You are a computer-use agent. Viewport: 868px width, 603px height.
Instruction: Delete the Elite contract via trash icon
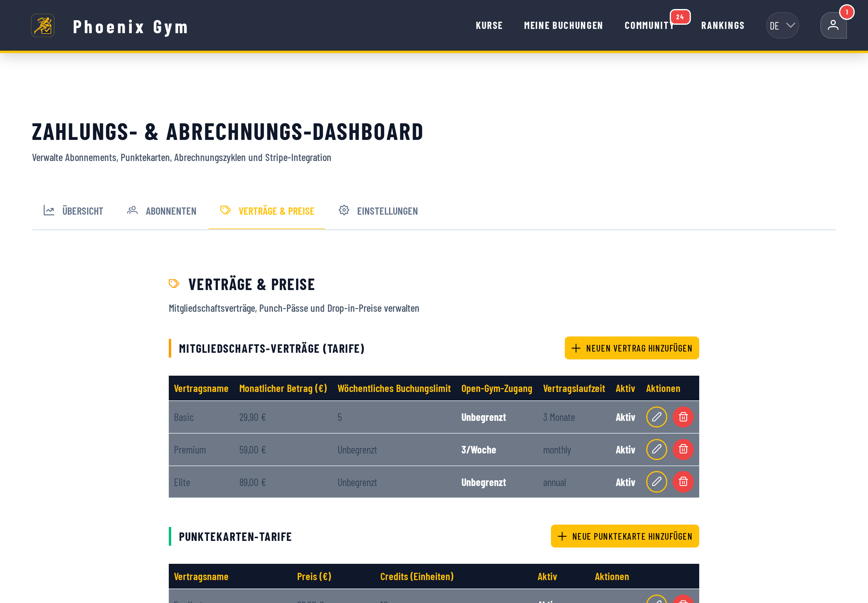(683, 482)
